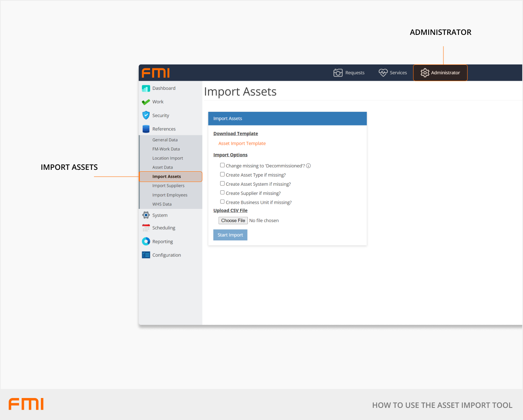Open the Requests tab in top bar

click(x=349, y=73)
